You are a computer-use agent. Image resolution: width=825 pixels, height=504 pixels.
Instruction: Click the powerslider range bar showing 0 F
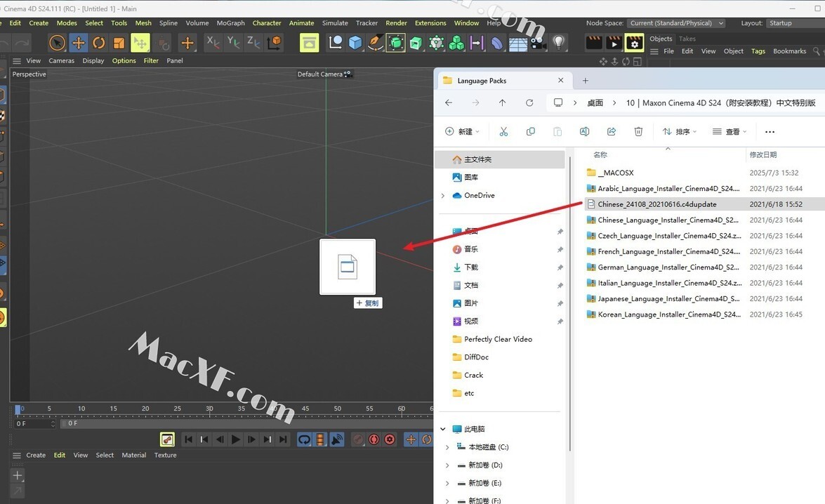pos(247,423)
